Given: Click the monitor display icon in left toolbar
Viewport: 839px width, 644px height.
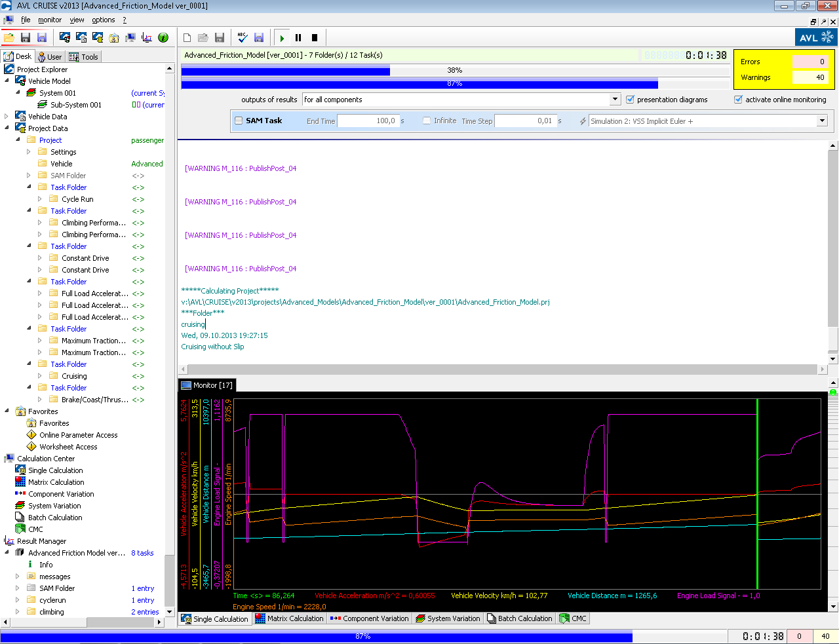Looking at the screenshot, I should point(130,38).
